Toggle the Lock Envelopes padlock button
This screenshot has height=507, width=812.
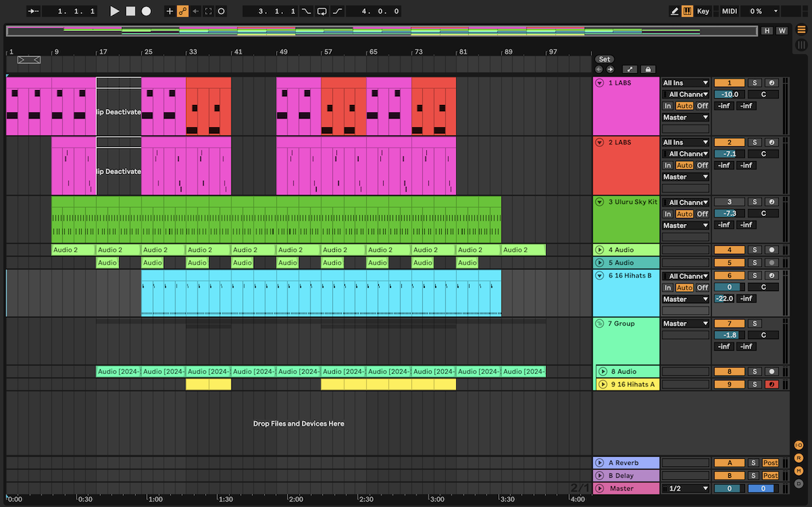[x=648, y=69]
